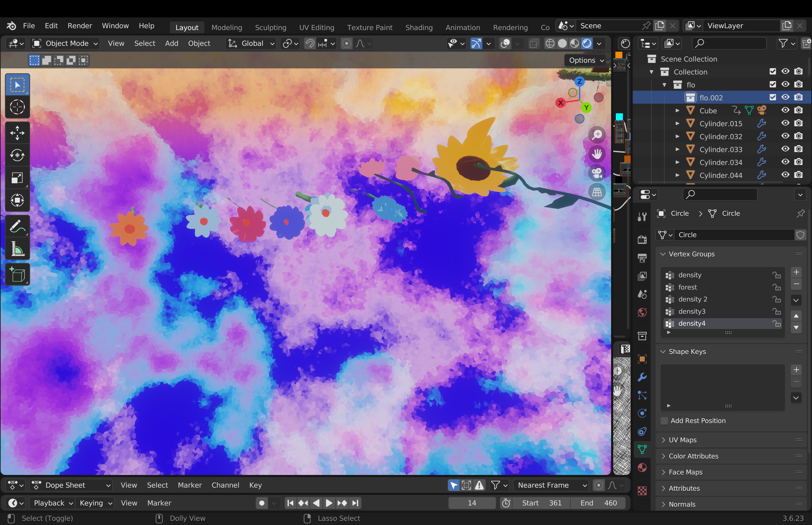Add a new vertex group with plus

(796, 272)
